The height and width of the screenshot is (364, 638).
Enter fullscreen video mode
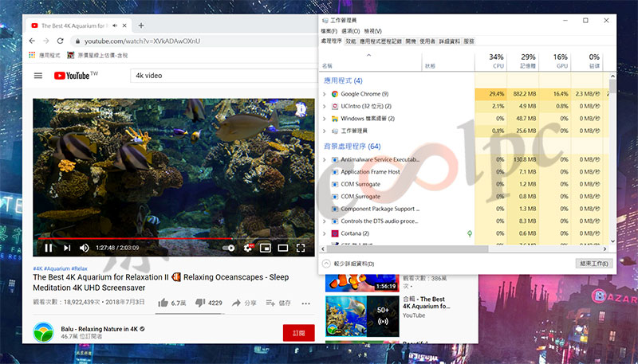301,248
